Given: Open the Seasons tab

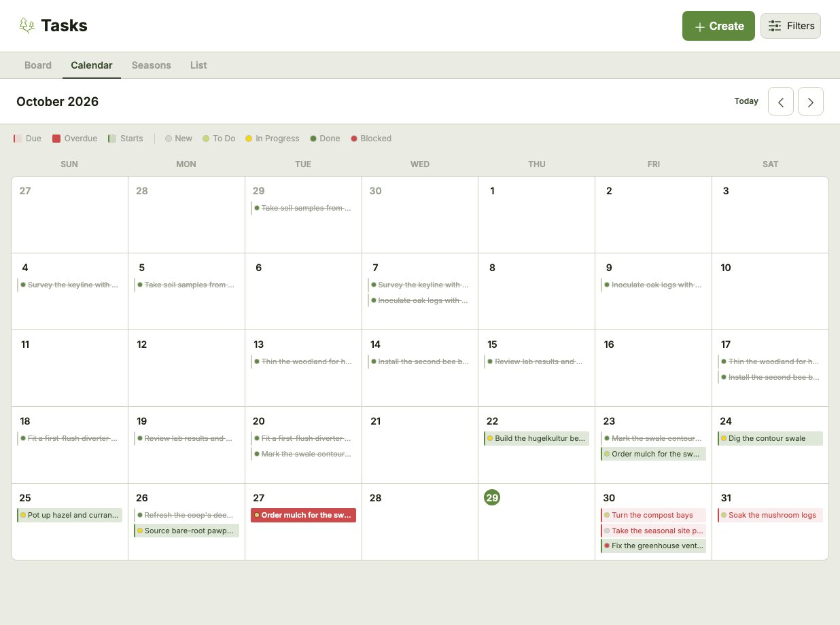Looking at the screenshot, I should pyautogui.click(x=152, y=65).
